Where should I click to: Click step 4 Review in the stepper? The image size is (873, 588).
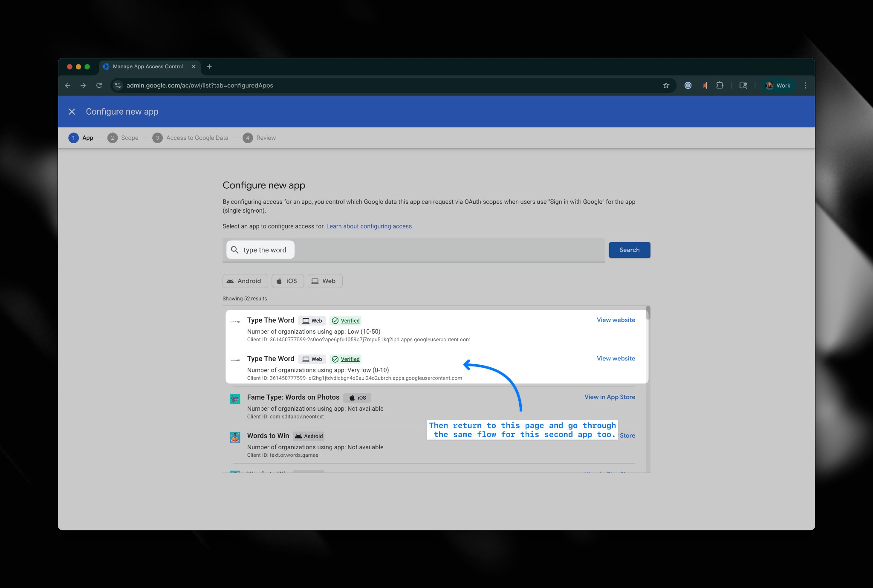coord(259,138)
